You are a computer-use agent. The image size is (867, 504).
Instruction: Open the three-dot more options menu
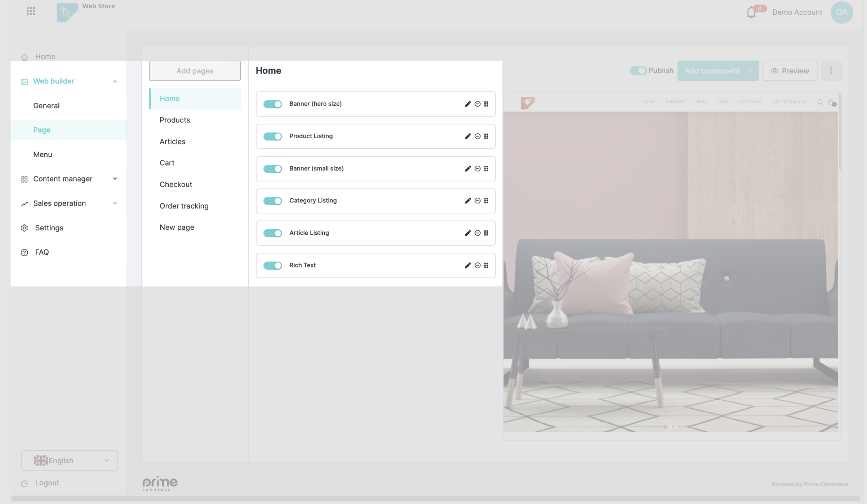pyautogui.click(x=831, y=71)
